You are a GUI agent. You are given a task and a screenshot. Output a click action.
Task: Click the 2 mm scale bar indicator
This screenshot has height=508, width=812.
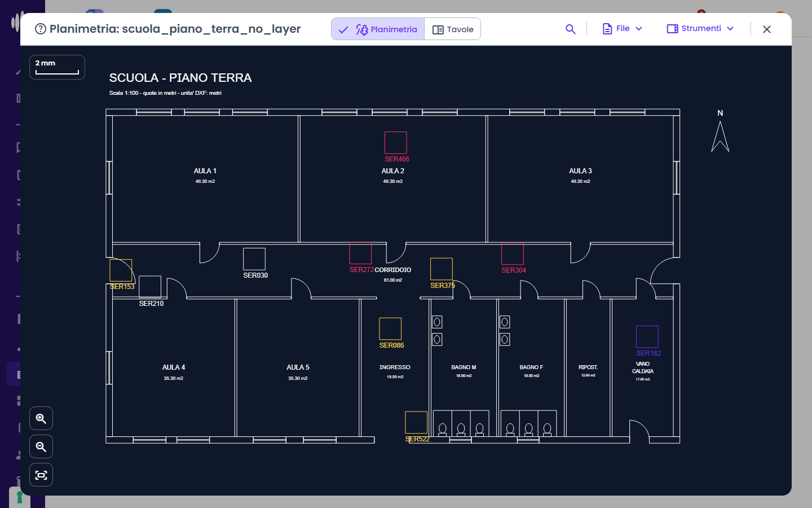[57, 67]
